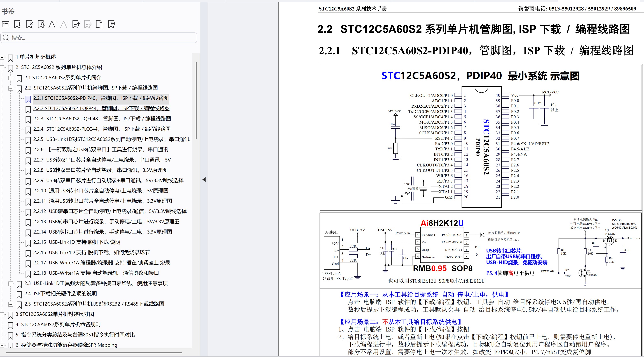Open bookmark 2.2.11 通用USB转串口 3.3V原理图
The height and width of the screenshot is (357, 644).
pos(102,201)
